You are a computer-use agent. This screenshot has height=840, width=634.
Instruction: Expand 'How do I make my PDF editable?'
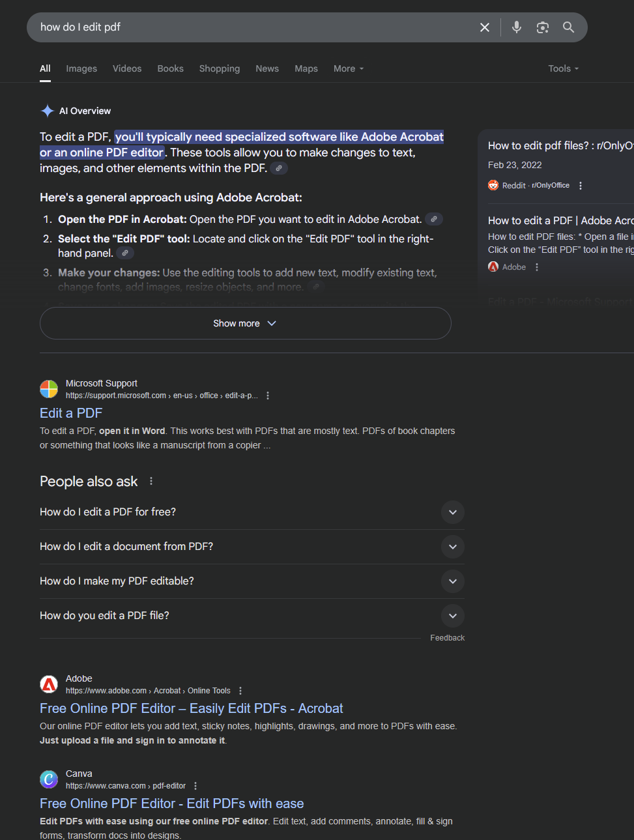point(252,581)
